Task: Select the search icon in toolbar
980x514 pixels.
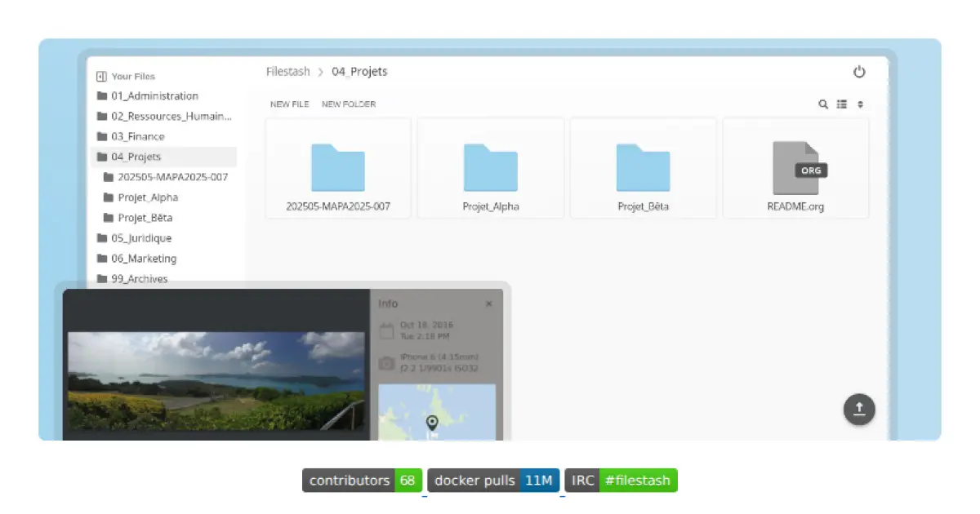Action: click(823, 104)
